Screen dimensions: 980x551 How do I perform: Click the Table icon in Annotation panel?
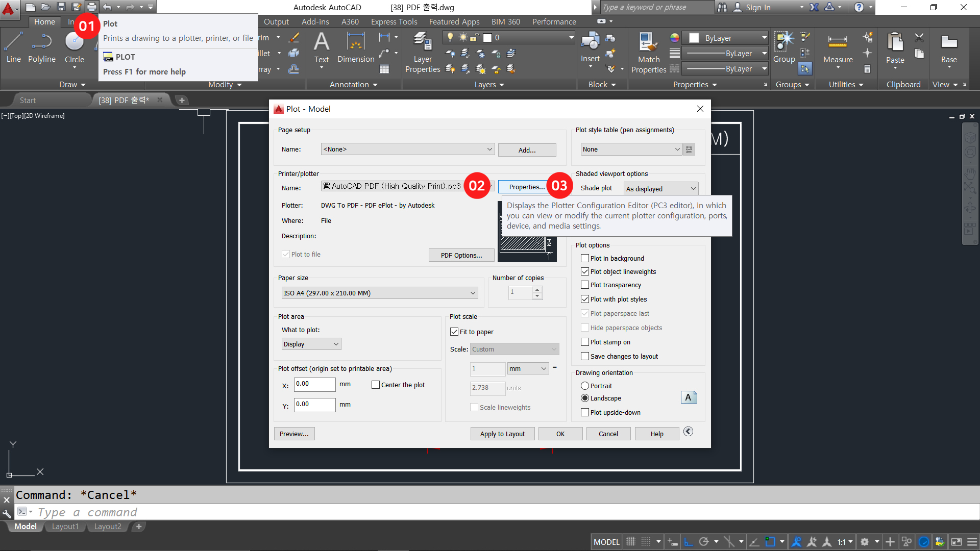pyautogui.click(x=384, y=69)
